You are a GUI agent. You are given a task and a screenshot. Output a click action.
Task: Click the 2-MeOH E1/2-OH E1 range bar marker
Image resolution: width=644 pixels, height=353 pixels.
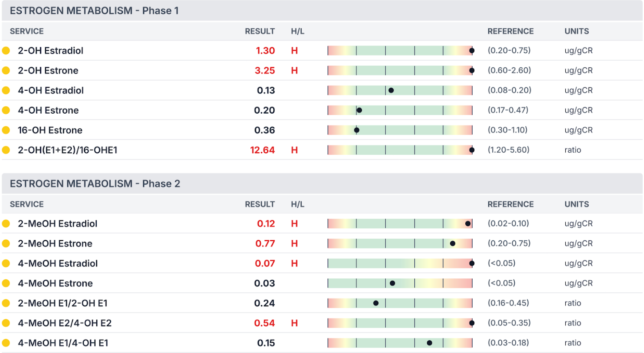[x=376, y=303]
